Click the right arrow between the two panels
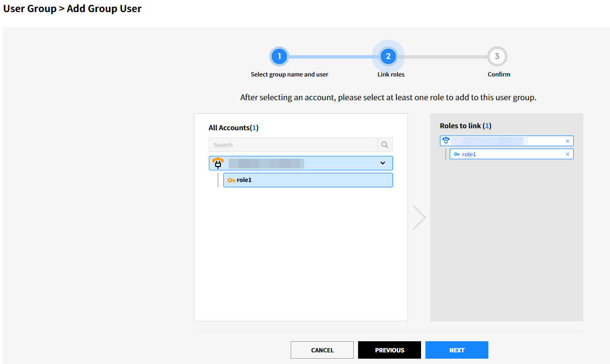This screenshot has height=364, width=610. (x=419, y=217)
